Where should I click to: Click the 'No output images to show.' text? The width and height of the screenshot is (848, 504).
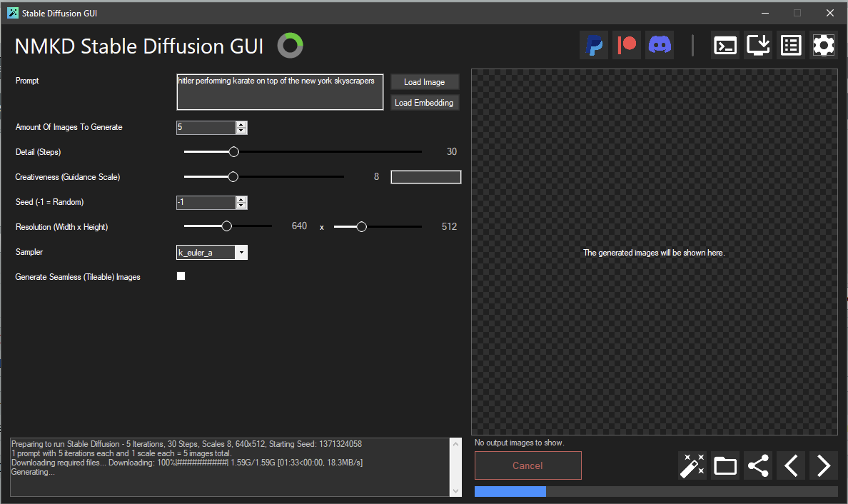point(519,443)
